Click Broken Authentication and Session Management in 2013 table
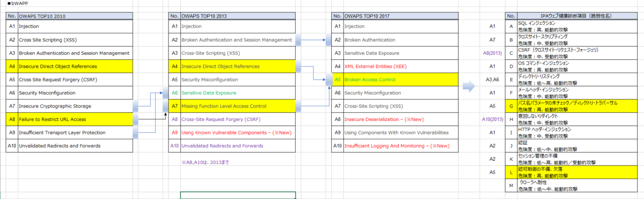 click(x=238, y=40)
